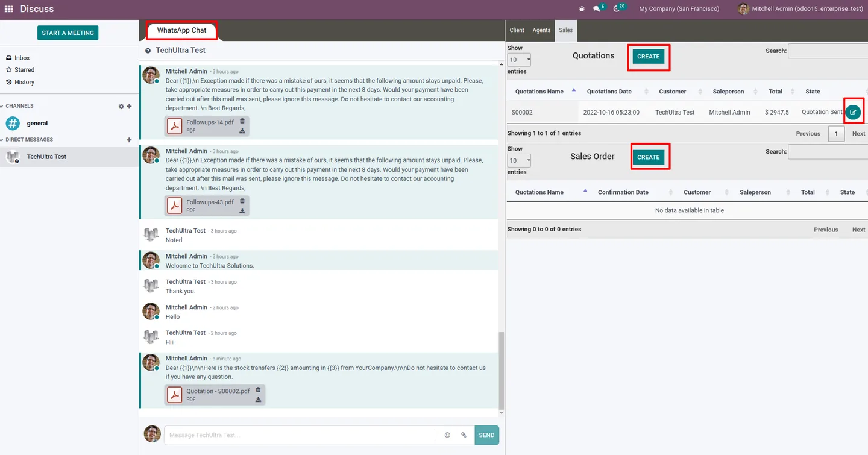Open Inbox in sidebar
Screen dimensions: 868x455
22,58
